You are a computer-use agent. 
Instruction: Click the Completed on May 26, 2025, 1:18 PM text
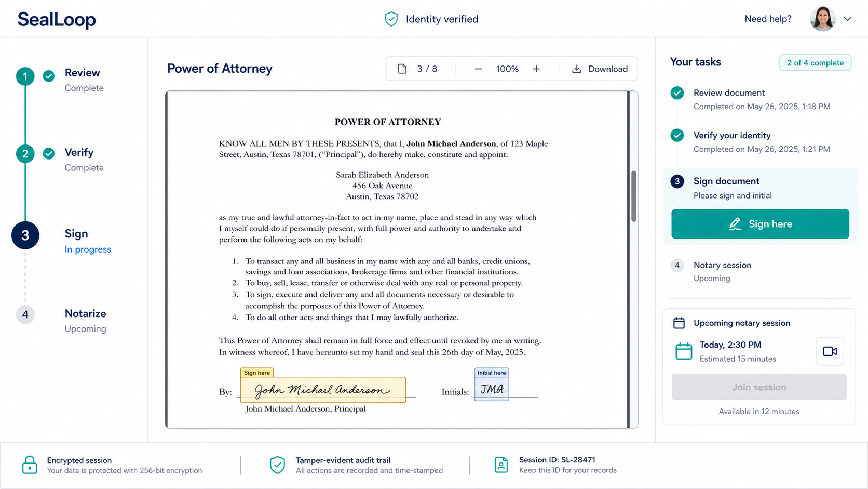[762, 107]
